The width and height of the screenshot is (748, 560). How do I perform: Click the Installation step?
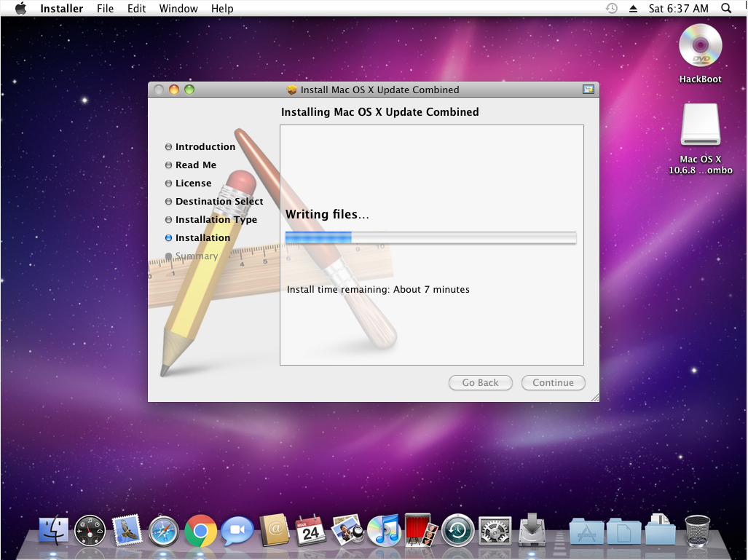198,237
